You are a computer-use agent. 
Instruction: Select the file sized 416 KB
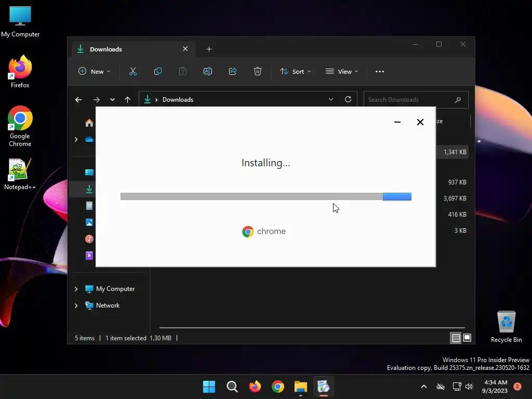[457, 215]
